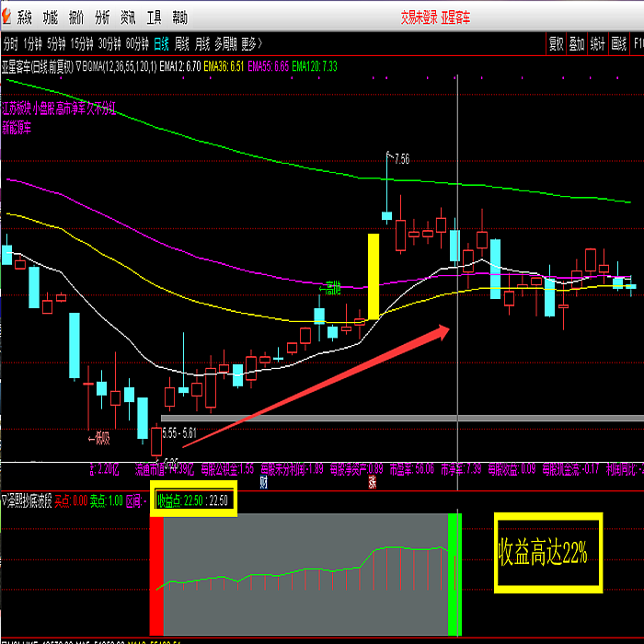644x644 pixels.
Task: Click the green sell-signal column in sub-chart
Action: click(454, 574)
